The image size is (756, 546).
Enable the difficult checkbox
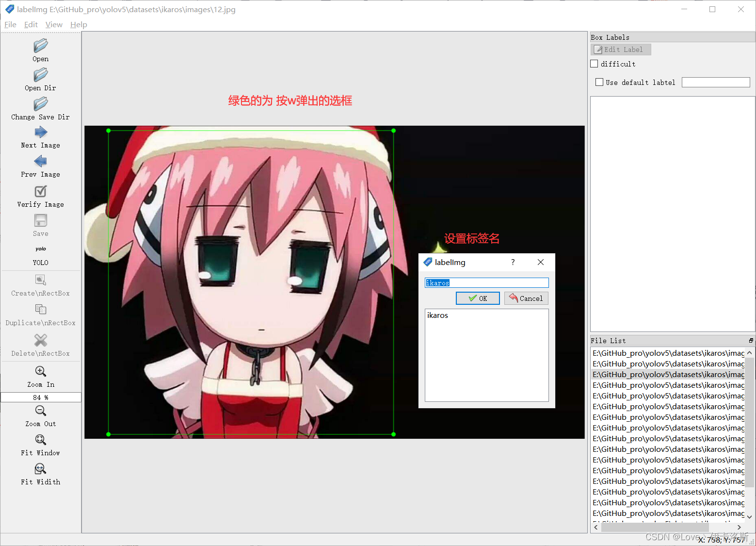594,64
